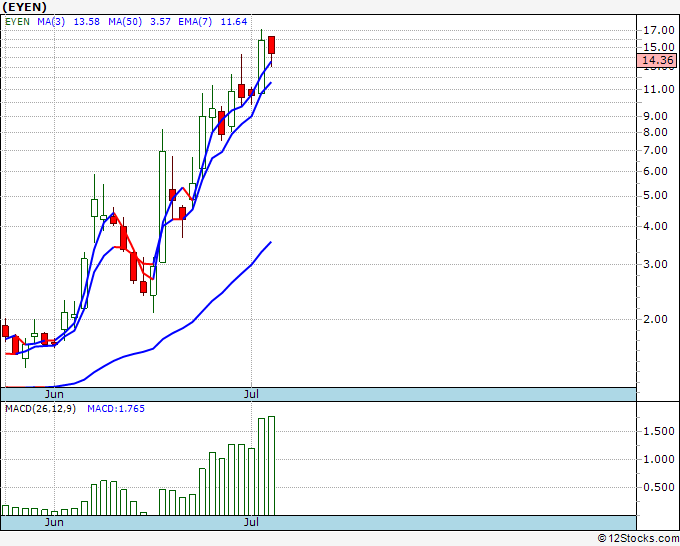Click the 6.00 price axis label
Viewport: 680px width, 546px height.
coord(655,171)
